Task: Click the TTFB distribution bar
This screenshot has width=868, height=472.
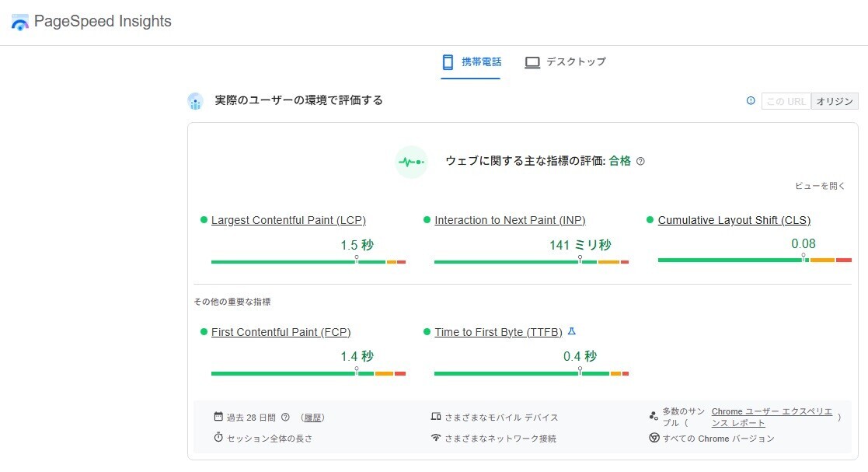Action: point(532,374)
